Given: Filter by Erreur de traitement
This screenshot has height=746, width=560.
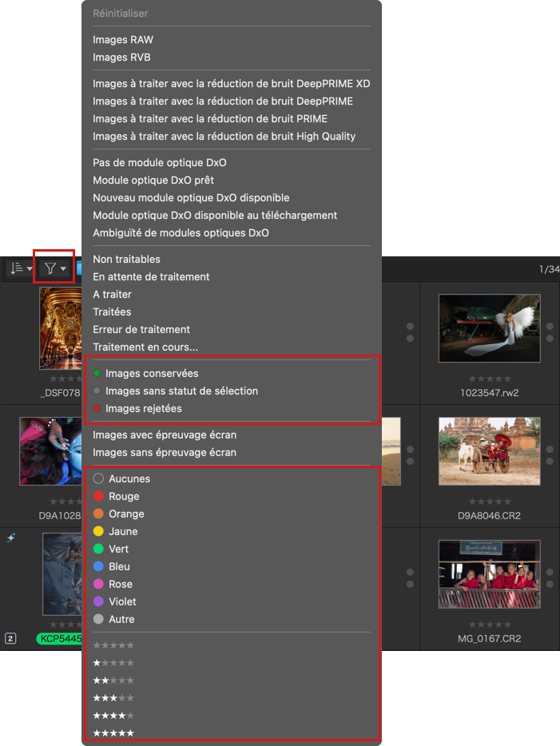Looking at the screenshot, I should click(x=141, y=330).
